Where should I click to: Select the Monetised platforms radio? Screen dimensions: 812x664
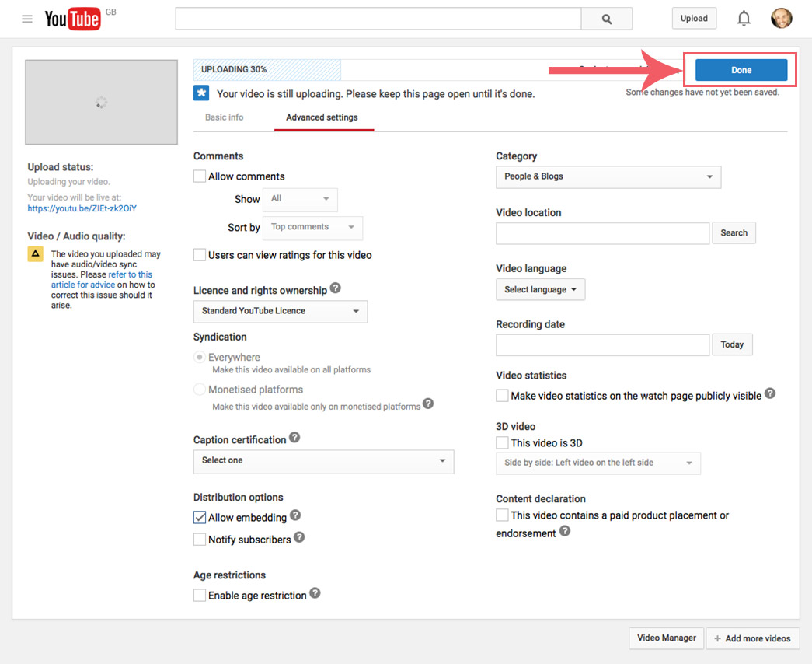coord(200,390)
